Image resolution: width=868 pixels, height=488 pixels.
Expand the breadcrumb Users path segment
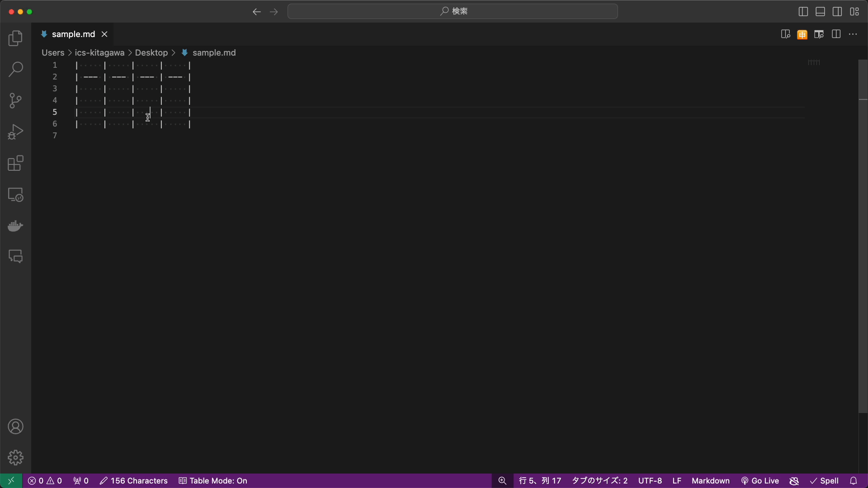point(53,52)
